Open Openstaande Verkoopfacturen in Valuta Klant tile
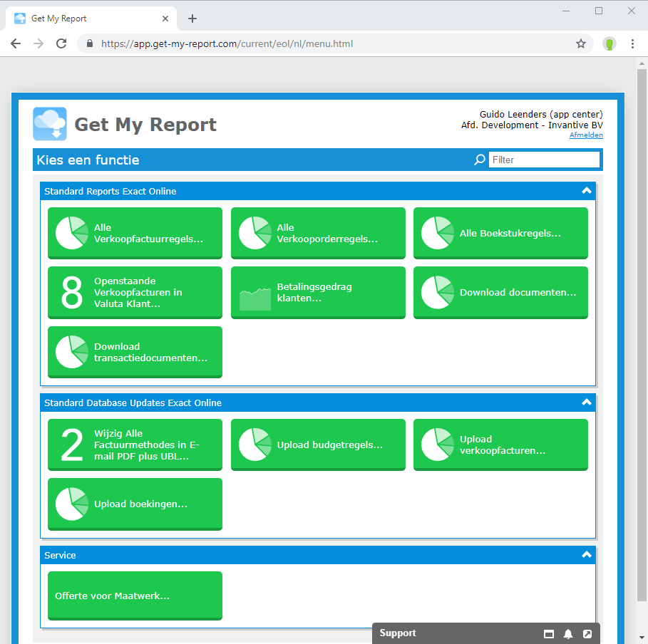This screenshot has width=648, height=644. pos(135,293)
